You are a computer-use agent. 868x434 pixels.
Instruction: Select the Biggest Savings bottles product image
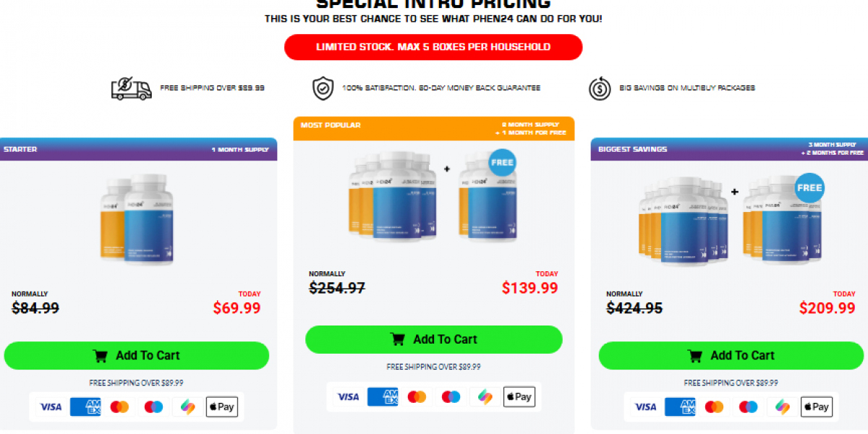point(731,218)
